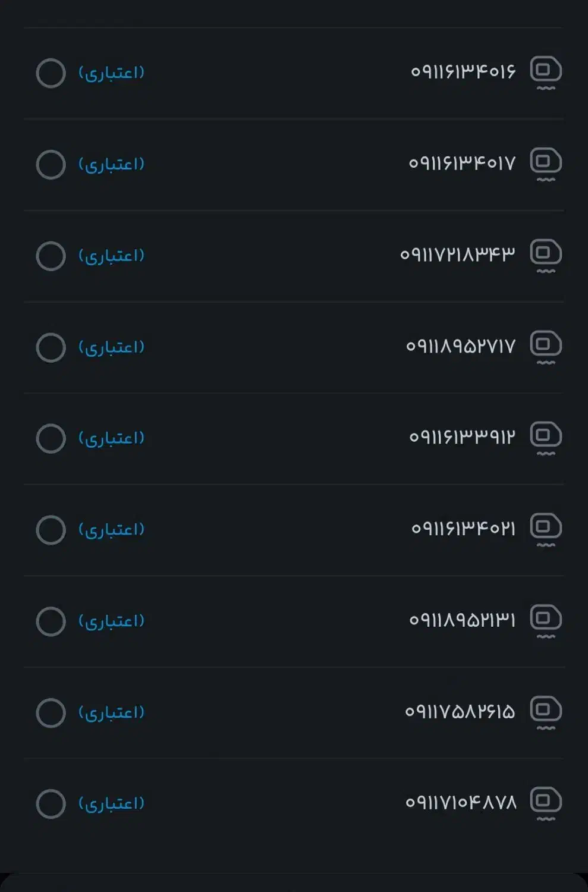588x892 pixels.
Task: Select radio button for 09116134016
Action: (51, 73)
